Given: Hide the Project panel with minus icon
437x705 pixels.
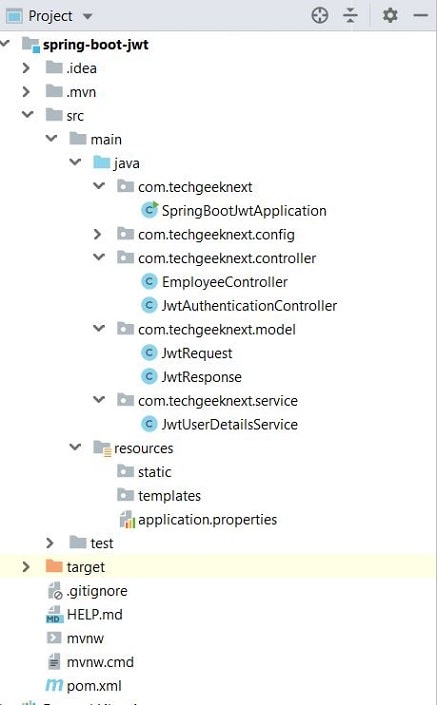Looking at the screenshot, I should pos(421,16).
